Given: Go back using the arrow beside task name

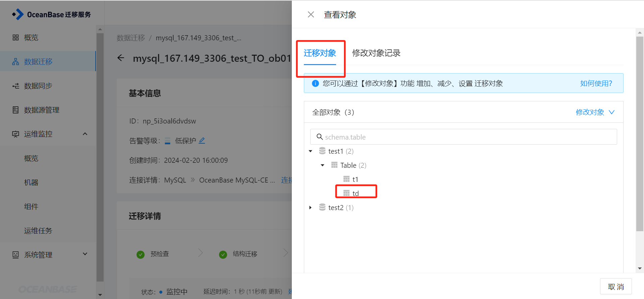Looking at the screenshot, I should click(x=121, y=58).
